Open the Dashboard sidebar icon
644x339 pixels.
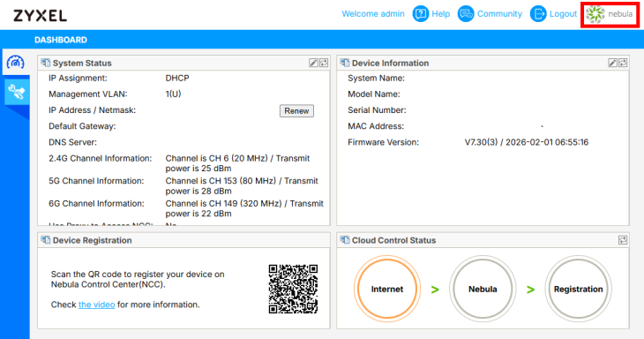click(x=16, y=63)
